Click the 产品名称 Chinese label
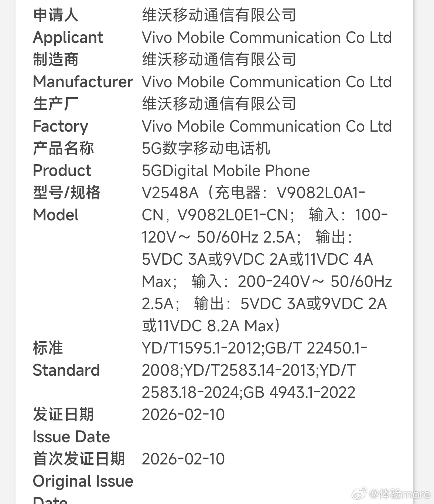Image resolution: width=434 pixels, height=504 pixels. [63, 148]
